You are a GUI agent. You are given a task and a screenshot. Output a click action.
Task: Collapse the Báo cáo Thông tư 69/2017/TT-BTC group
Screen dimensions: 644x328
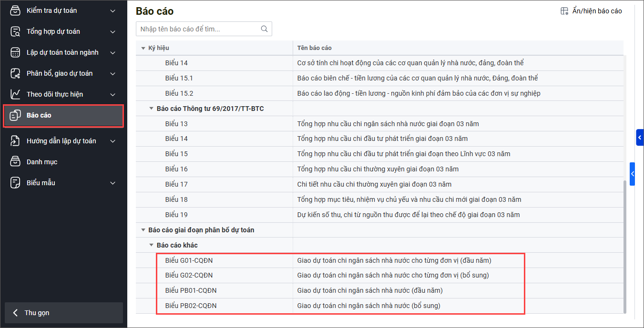tap(152, 109)
